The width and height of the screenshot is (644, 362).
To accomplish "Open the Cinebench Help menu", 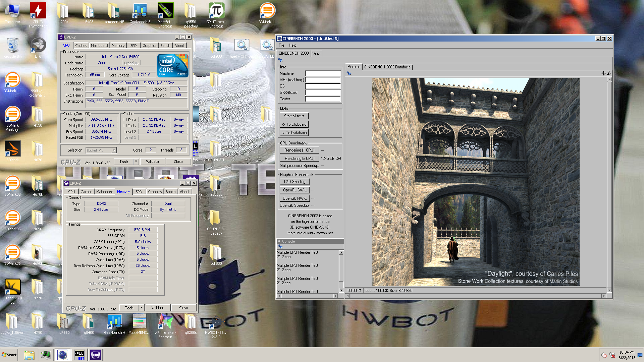I will point(292,45).
